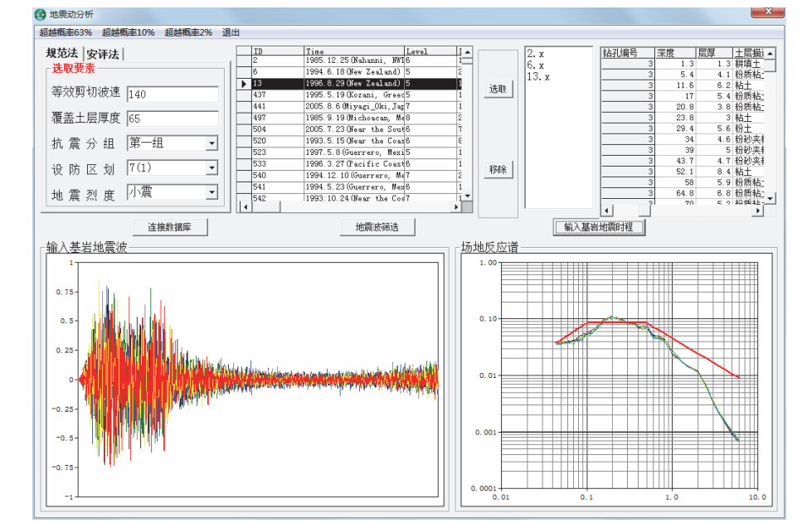Expand the 设防区划 combo box

(212, 167)
